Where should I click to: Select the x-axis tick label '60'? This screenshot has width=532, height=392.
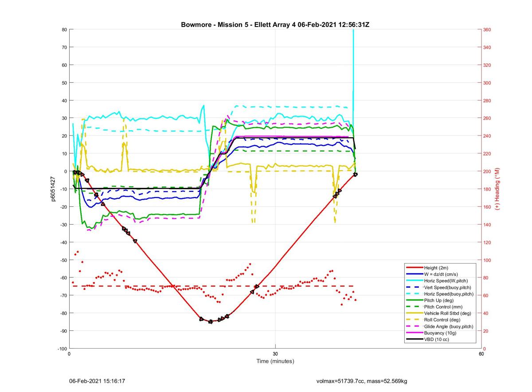click(481, 354)
